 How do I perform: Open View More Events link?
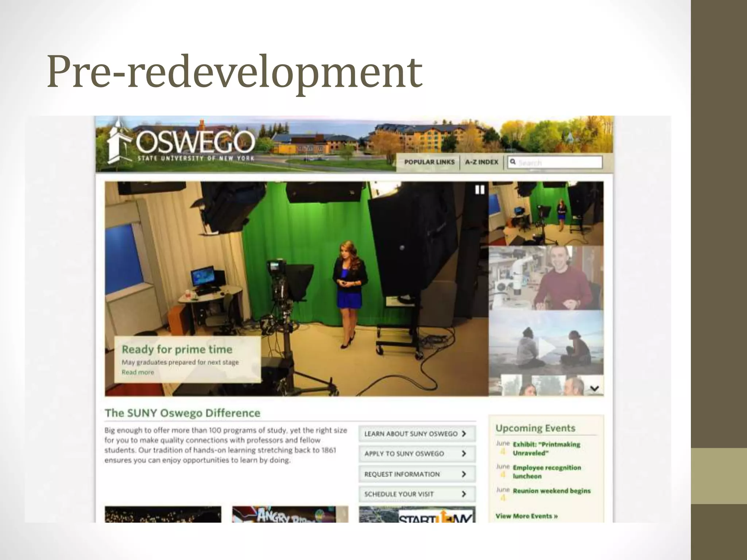pyautogui.click(x=526, y=516)
